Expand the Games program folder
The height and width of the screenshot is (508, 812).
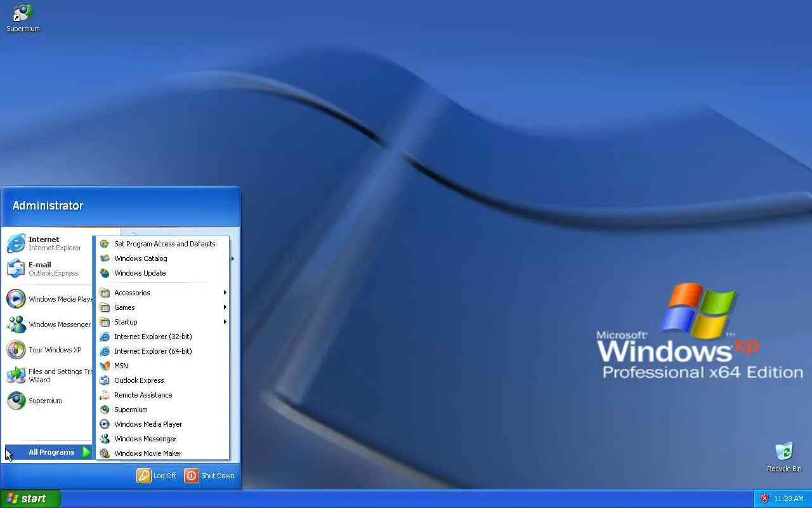(163, 307)
